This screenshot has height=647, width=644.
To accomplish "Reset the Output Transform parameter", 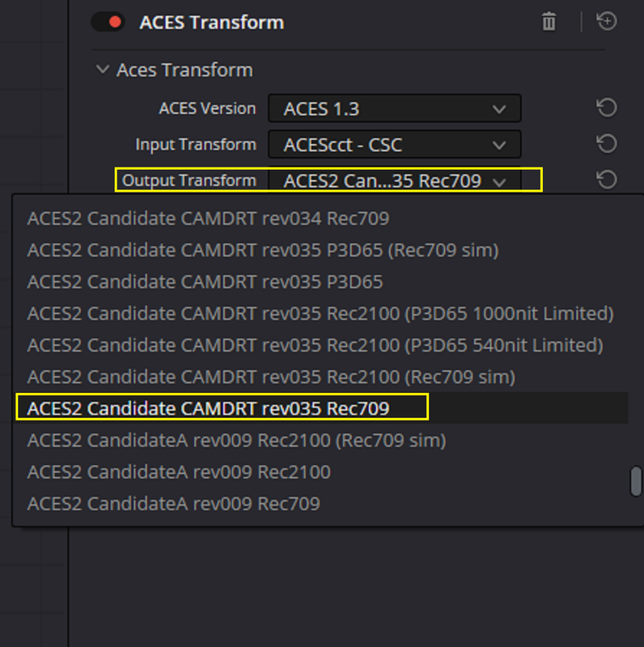I will tap(607, 180).
